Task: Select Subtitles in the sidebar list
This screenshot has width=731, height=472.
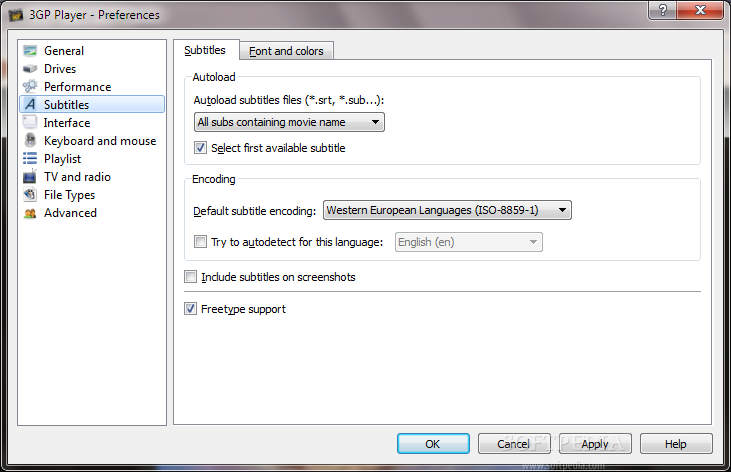Action: point(92,104)
